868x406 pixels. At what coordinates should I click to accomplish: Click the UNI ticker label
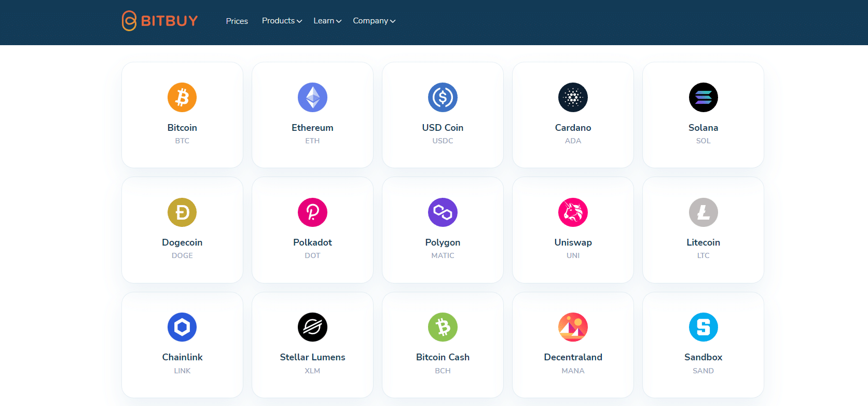click(573, 255)
